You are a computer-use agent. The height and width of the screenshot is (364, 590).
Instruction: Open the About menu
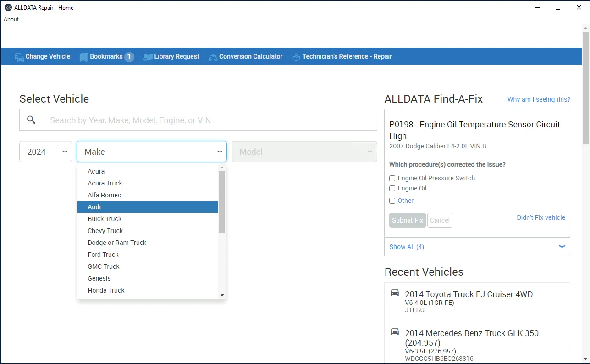[11, 19]
